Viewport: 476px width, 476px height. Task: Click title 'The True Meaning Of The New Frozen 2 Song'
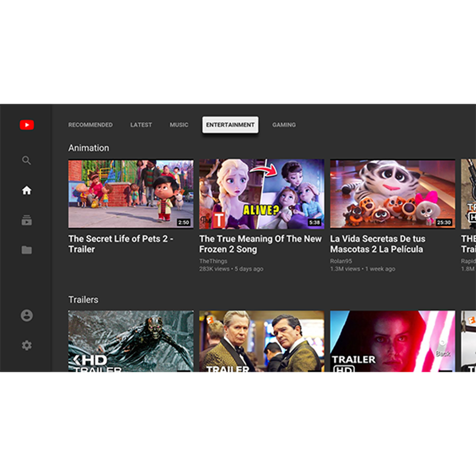point(260,244)
